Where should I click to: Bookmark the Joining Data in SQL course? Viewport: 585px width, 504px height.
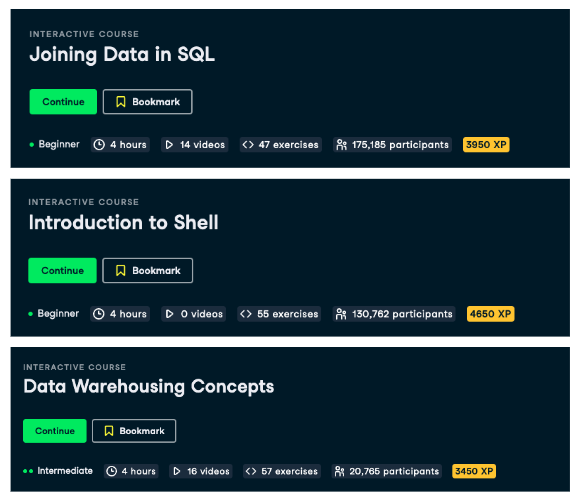click(148, 101)
